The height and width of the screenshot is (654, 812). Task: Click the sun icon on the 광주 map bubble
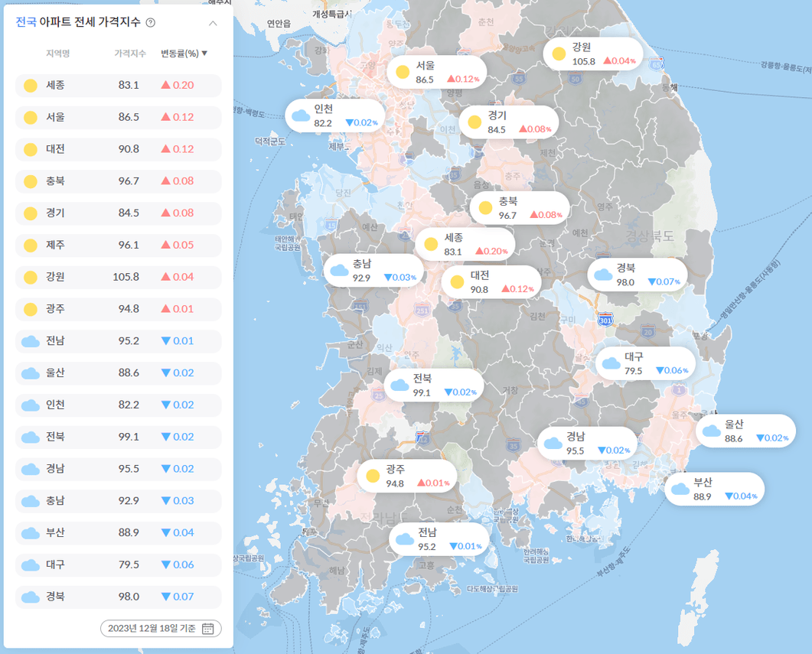click(373, 476)
